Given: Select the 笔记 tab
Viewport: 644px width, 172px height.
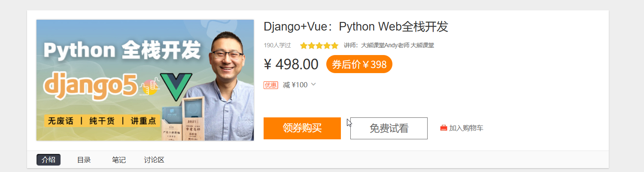Looking at the screenshot, I should point(119,160).
